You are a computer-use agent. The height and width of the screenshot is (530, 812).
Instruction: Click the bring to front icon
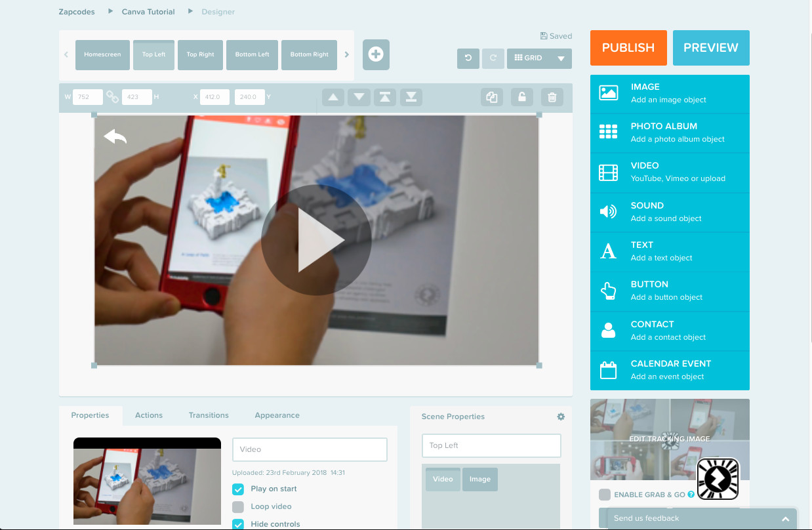(385, 98)
